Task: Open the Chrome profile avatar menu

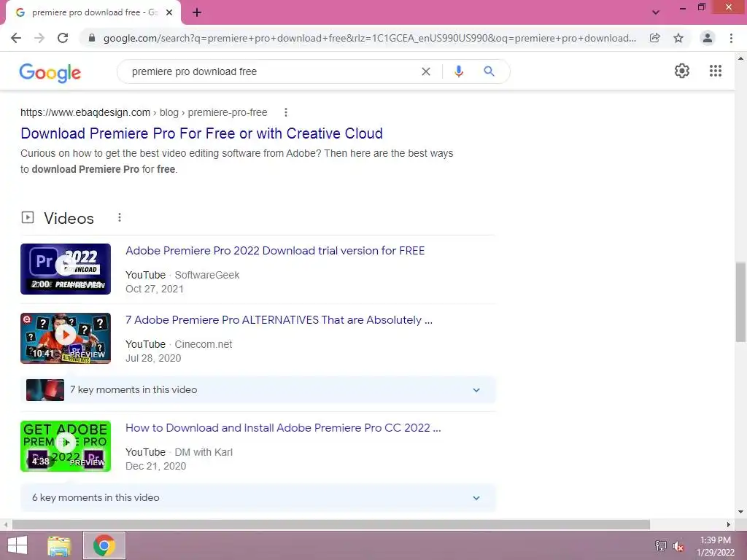Action: [x=708, y=38]
